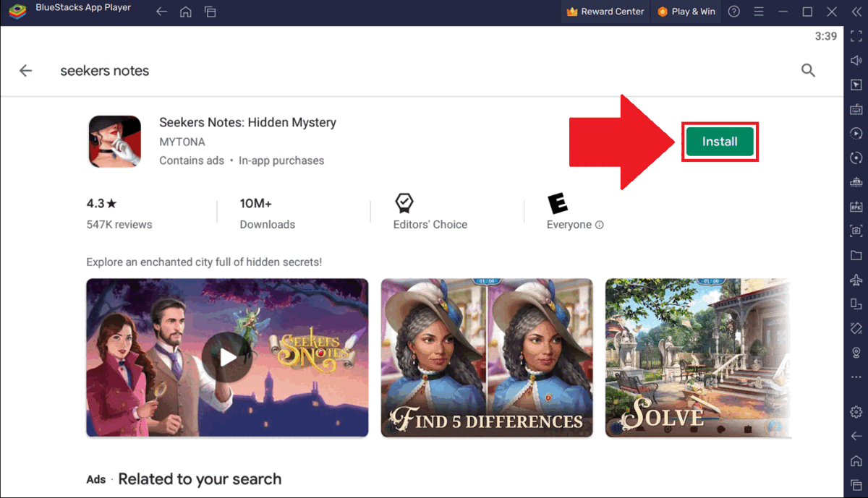This screenshot has width=868, height=498.
Task: Open the Solve screenshot thumbnail
Action: pos(698,358)
